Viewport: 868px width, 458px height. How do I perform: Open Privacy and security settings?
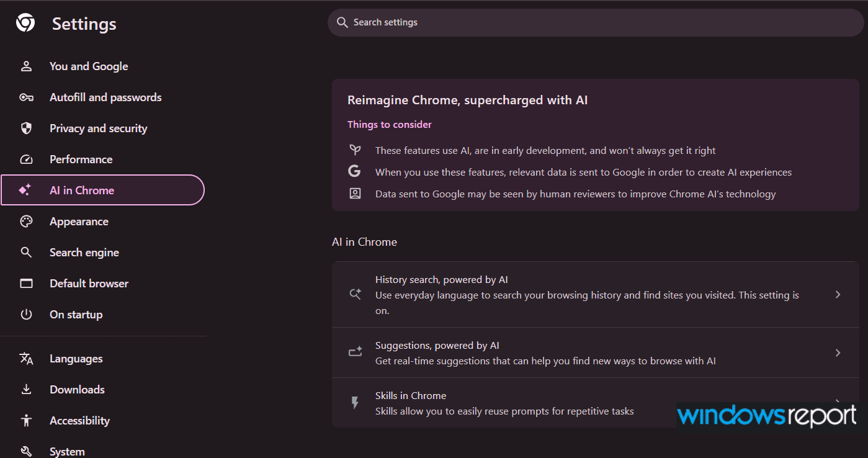click(102, 128)
